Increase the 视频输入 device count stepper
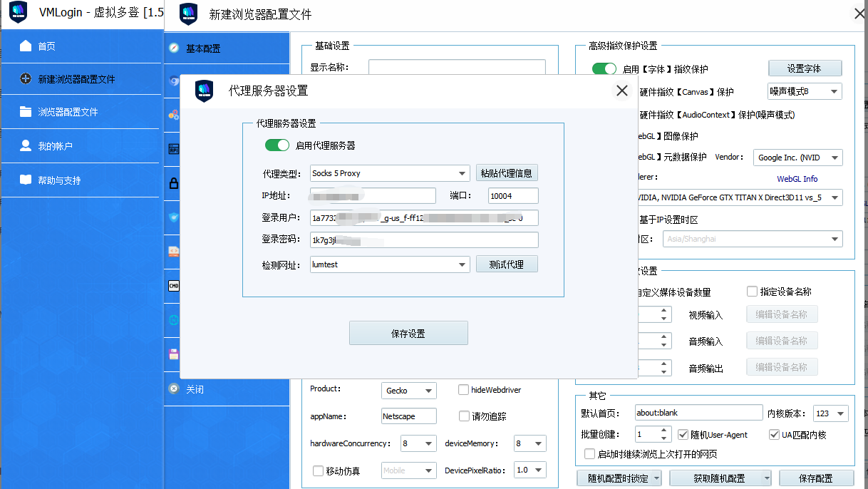 point(665,310)
